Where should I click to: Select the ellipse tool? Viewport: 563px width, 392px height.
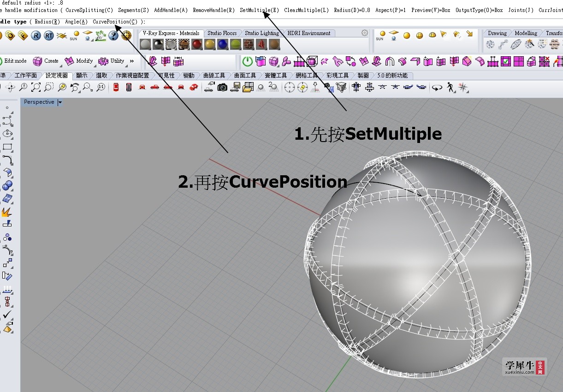(7, 134)
